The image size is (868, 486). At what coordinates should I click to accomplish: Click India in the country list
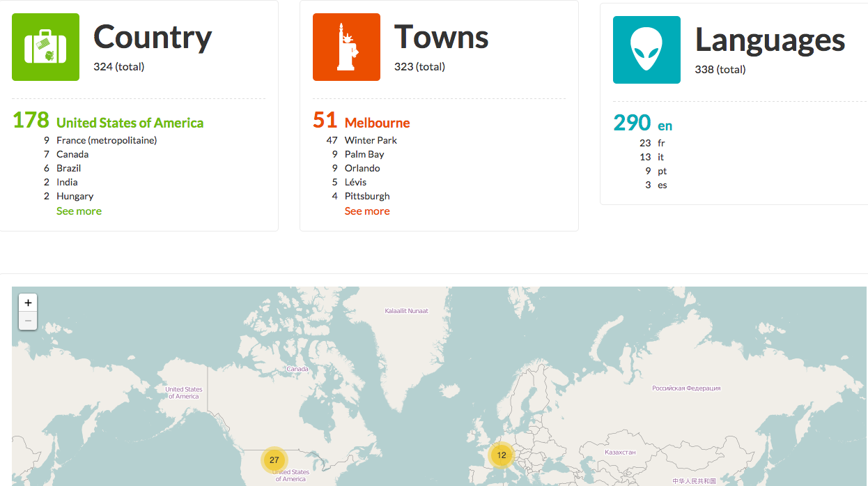point(67,182)
